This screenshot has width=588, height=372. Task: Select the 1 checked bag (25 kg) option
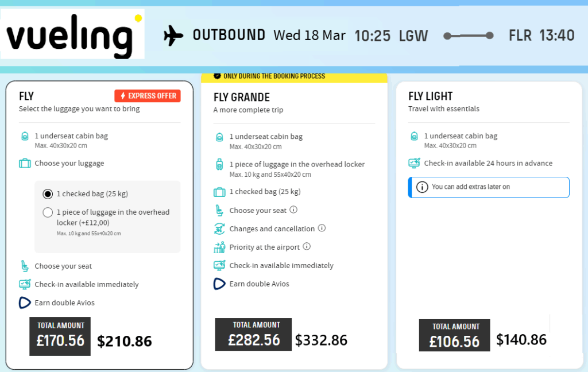(48, 194)
